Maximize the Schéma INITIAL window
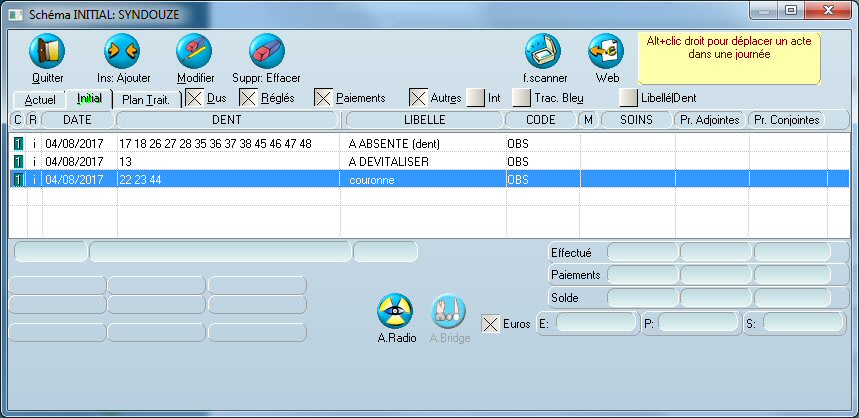The width and height of the screenshot is (859, 418). pos(791,10)
